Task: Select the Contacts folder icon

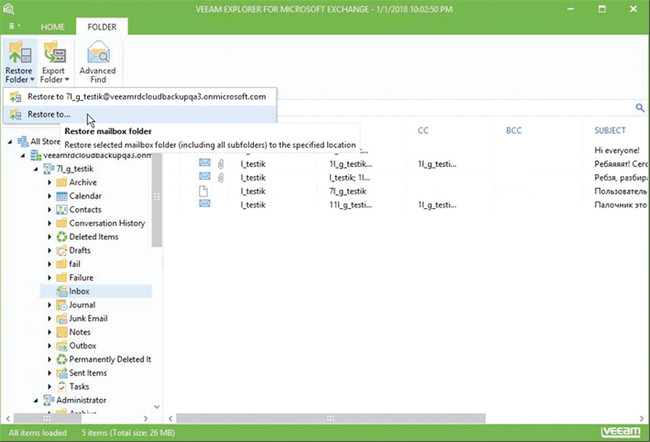Action: tap(61, 209)
